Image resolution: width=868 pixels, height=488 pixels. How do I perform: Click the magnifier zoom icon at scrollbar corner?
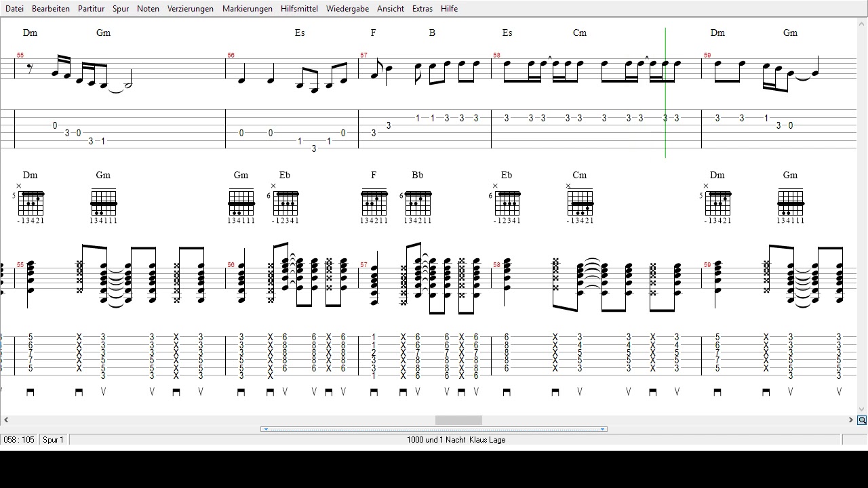pyautogui.click(x=862, y=420)
